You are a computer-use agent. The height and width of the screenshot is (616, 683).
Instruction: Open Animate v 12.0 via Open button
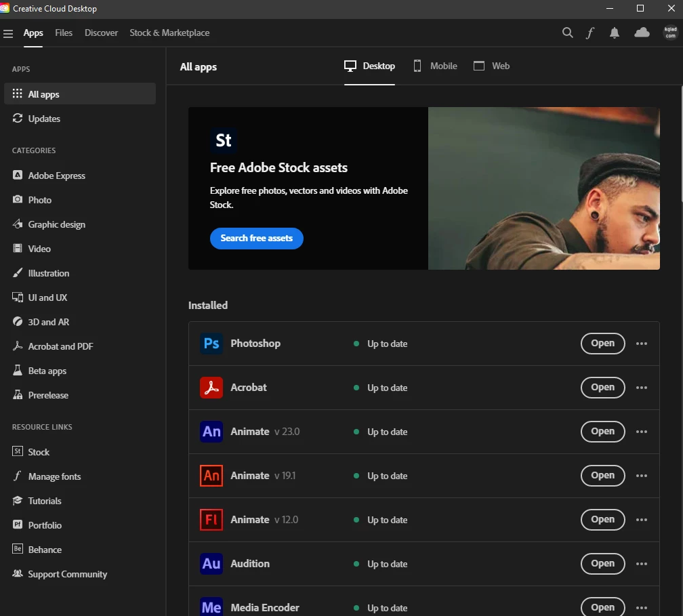602,519
